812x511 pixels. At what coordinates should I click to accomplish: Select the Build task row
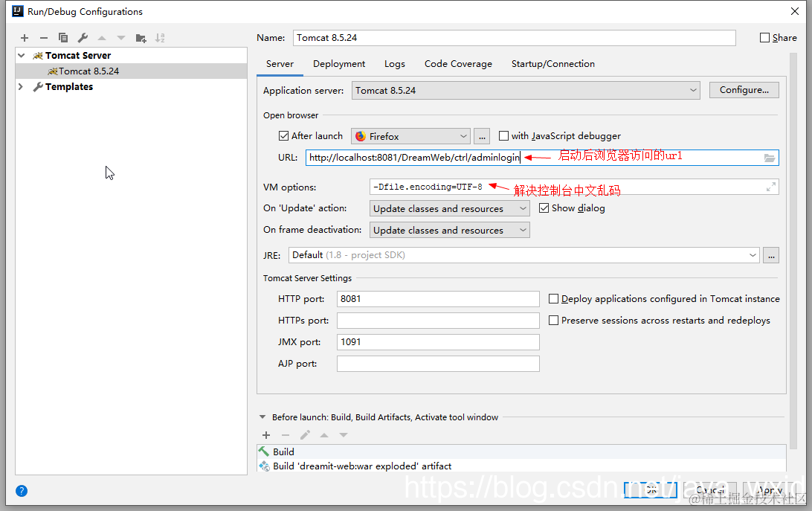pyautogui.click(x=521, y=452)
